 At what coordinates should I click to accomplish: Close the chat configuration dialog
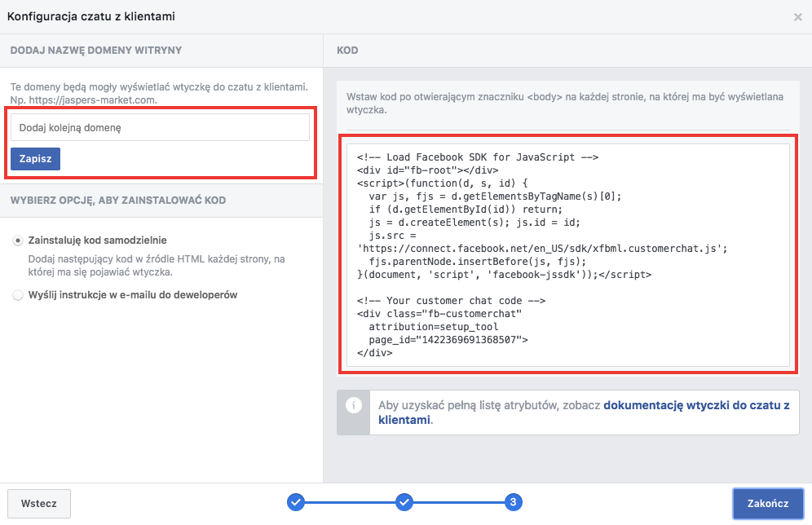pyautogui.click(x=797, y=17)
